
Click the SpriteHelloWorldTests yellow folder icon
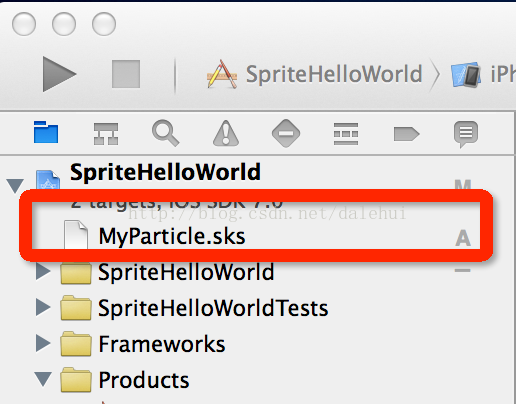[x=76, y=308]
